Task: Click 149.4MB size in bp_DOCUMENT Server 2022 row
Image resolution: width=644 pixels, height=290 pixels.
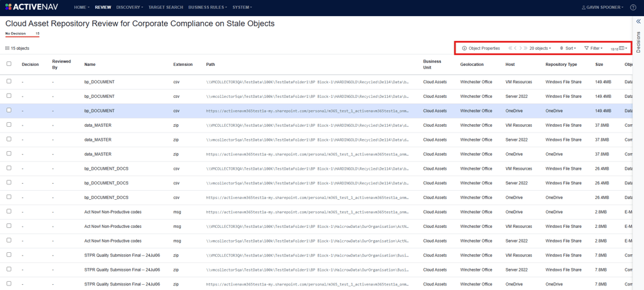Action: pyautogui.click(x=604, y=97)
